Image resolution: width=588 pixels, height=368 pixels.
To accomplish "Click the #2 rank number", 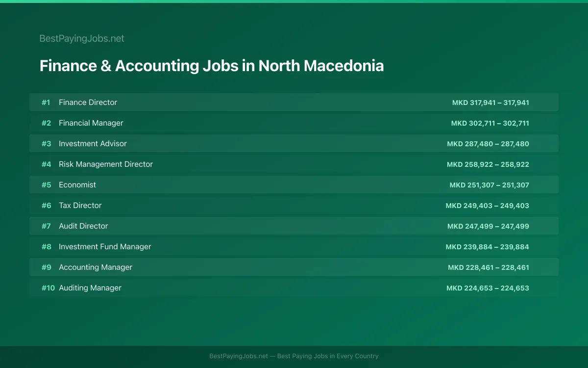I will (x=46, y=123).
